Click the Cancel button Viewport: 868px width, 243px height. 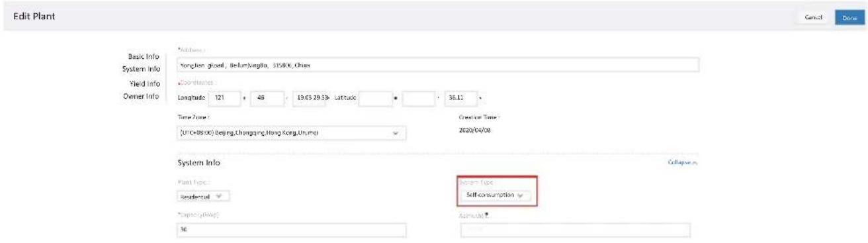[812, 17]
